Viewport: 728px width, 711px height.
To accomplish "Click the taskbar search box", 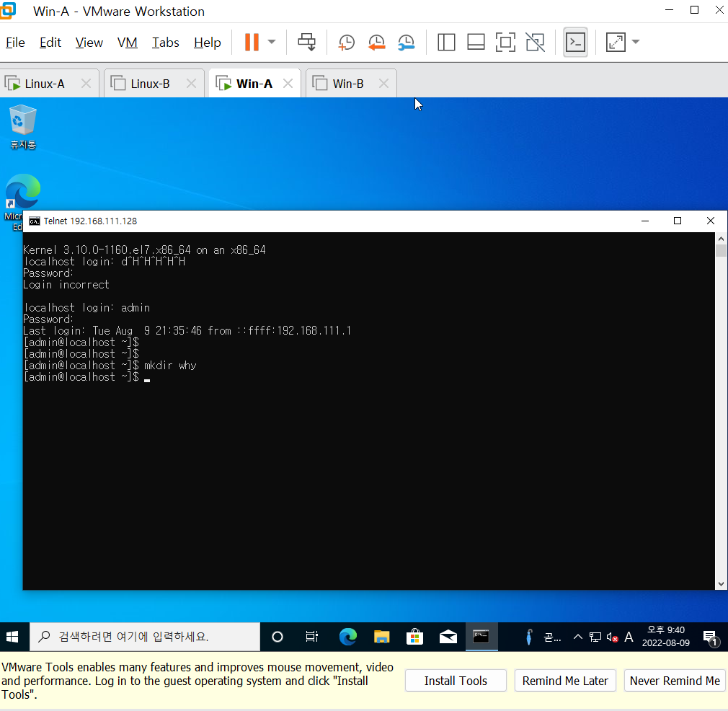I will click(x=145, y=637).
